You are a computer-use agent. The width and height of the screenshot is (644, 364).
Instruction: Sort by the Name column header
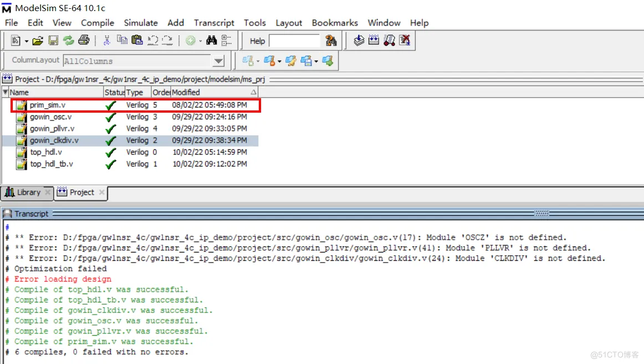click(56, 92)
